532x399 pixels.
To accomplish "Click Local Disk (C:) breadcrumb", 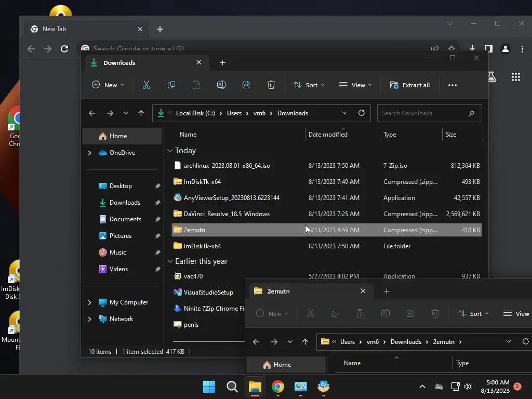I will [195, 113].
